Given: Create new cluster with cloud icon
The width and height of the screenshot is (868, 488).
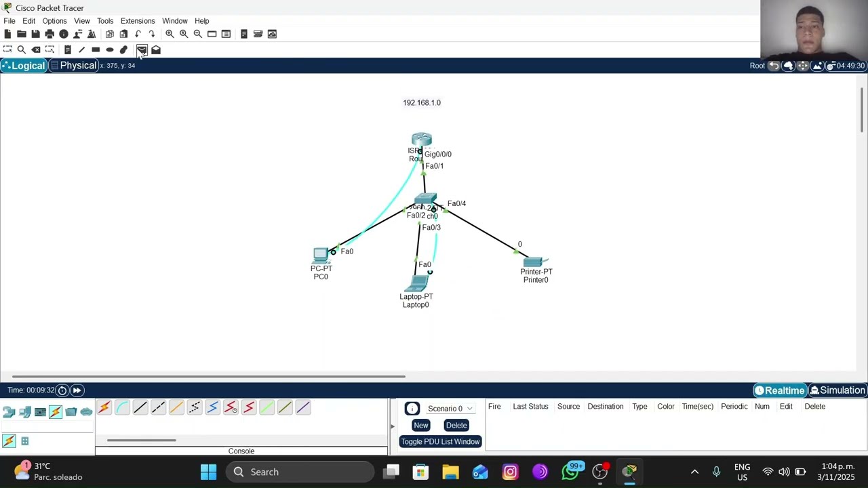Looking at the screenshot, I should click(788, 66).
